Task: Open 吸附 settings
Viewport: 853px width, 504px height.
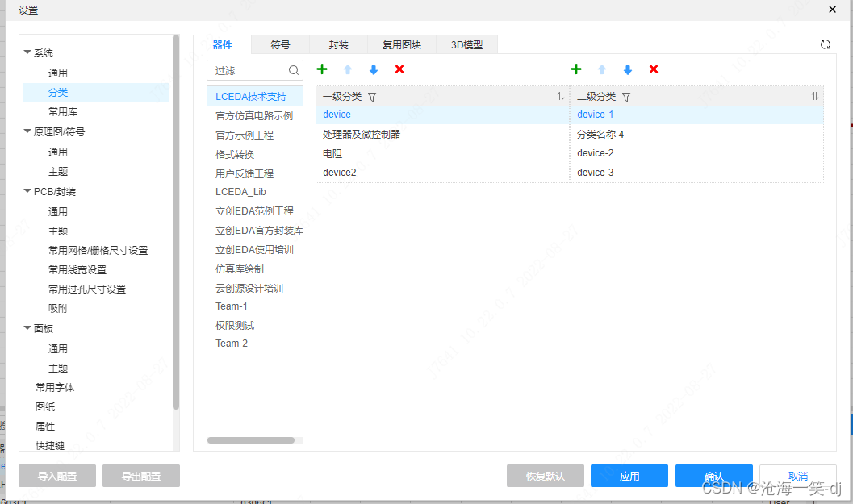Action: tap(57, 308)
